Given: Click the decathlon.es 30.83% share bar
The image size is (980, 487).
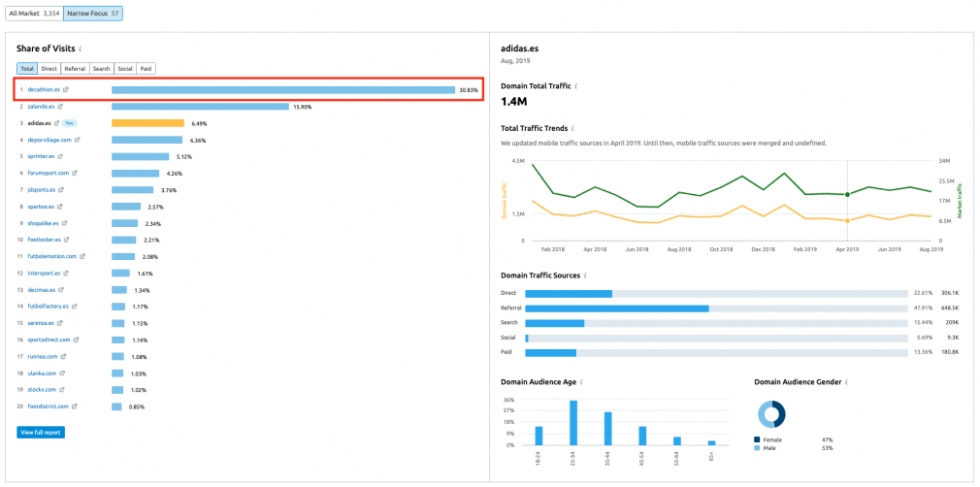Looking at the screenshot, I should (283, 90).
